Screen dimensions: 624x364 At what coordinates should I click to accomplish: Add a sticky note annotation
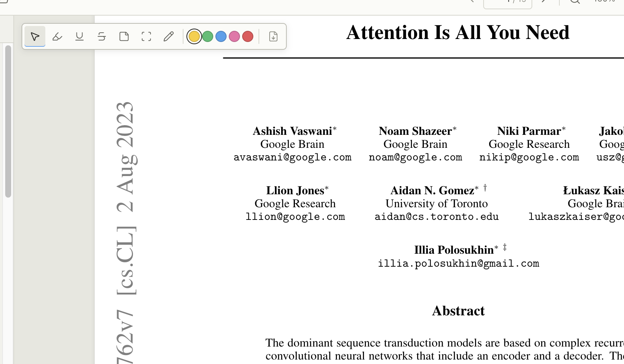[x=124, y=36]
